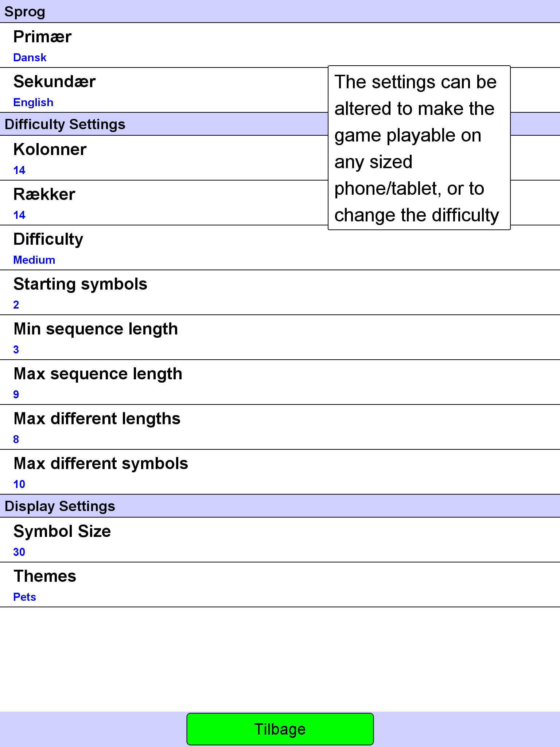Click the blue Medium value
The image size is (560, 747).
[x=34, y=260]
